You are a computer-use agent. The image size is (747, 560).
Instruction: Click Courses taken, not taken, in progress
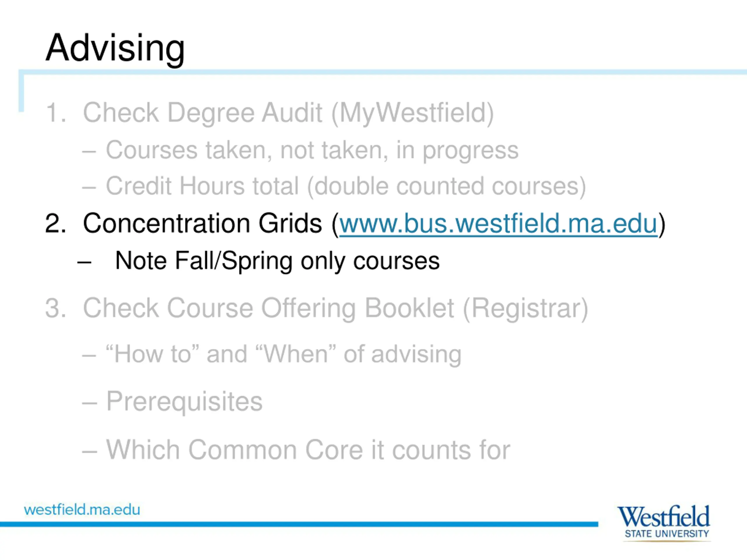pos(312,150)
